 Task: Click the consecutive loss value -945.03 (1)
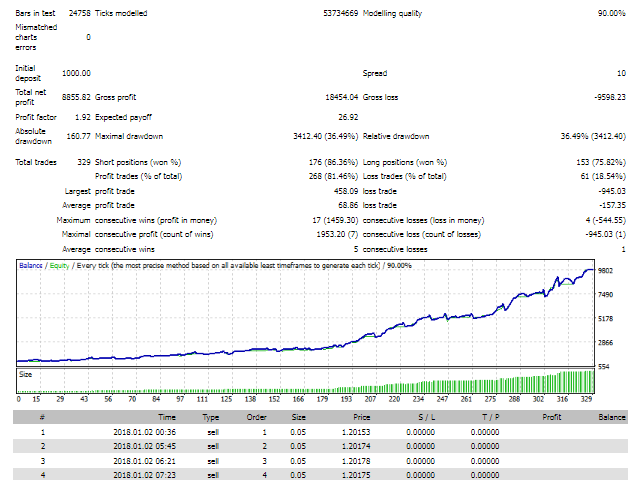coord(606,234)
